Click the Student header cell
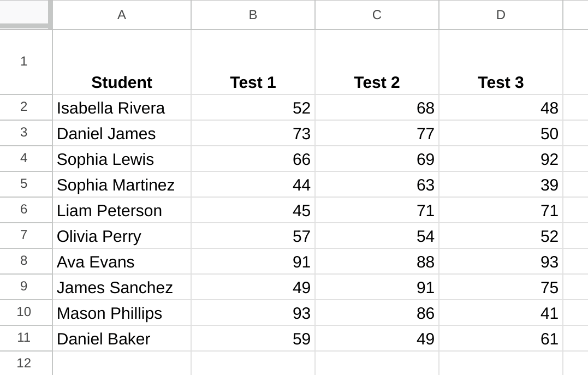The image size is (588, 375). point(122,62)
